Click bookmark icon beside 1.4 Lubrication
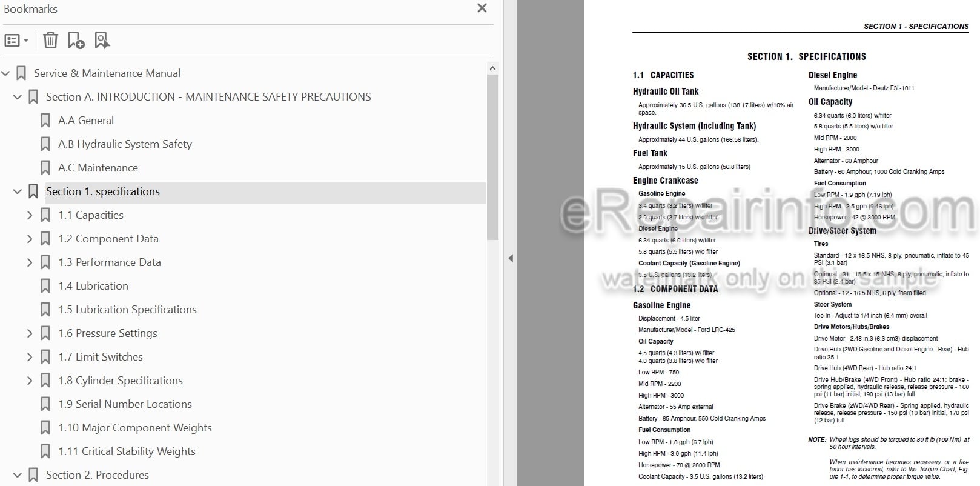The width and height of the screenshot is (980, 486). point(45,286)
